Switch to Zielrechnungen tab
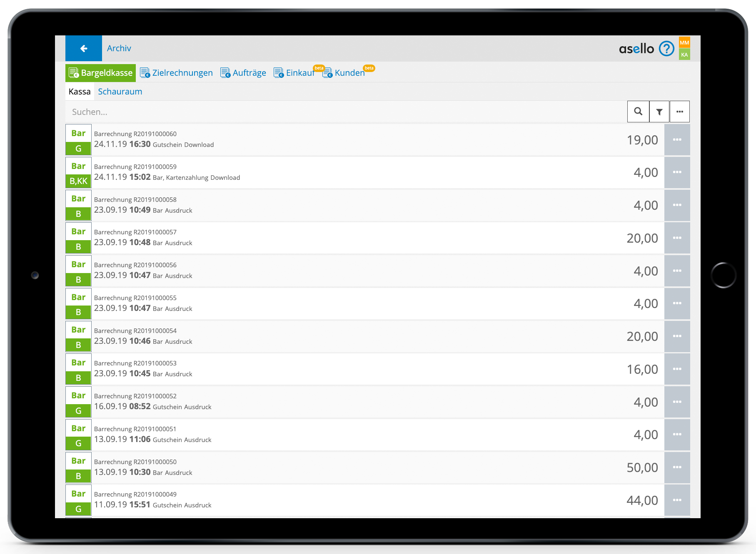Screen dimensions: 756x554 pyautogui.click(x=176, y=73)
